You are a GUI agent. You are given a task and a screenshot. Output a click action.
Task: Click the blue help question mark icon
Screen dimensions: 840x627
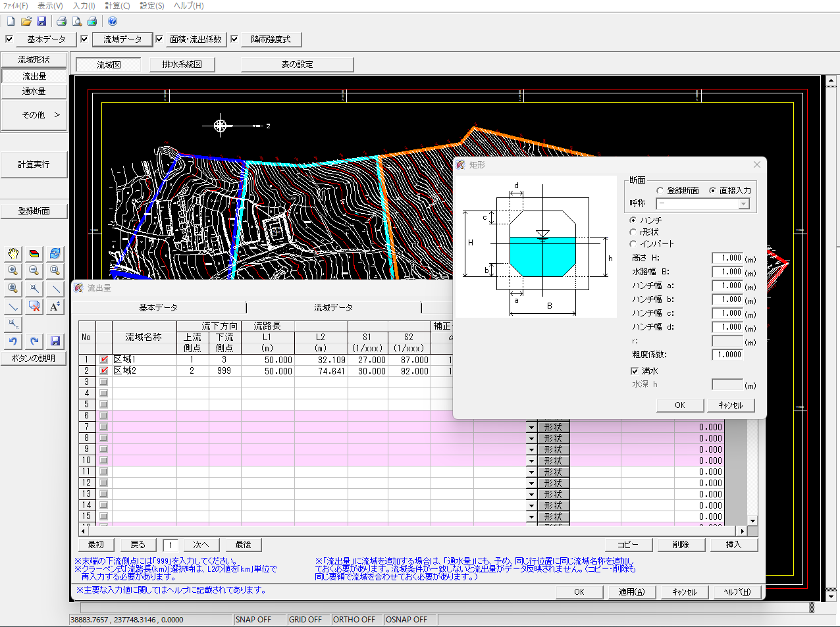(x=113, y=22)
